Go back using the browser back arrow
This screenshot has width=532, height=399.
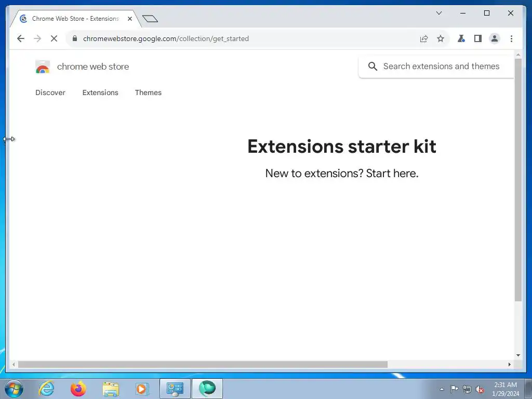coord(21,38)
